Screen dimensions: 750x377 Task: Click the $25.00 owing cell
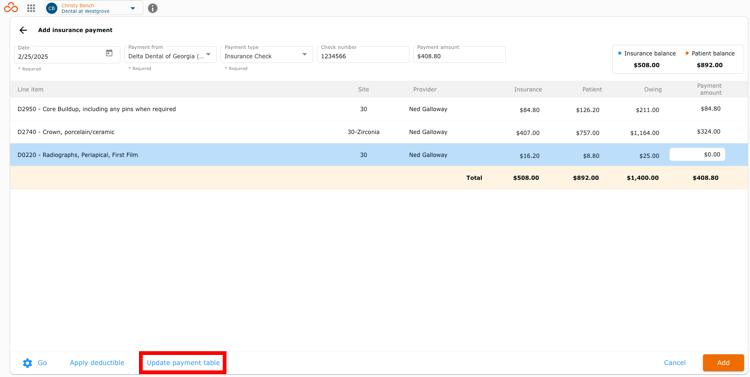pyautogui.click(x=650, y=156)
